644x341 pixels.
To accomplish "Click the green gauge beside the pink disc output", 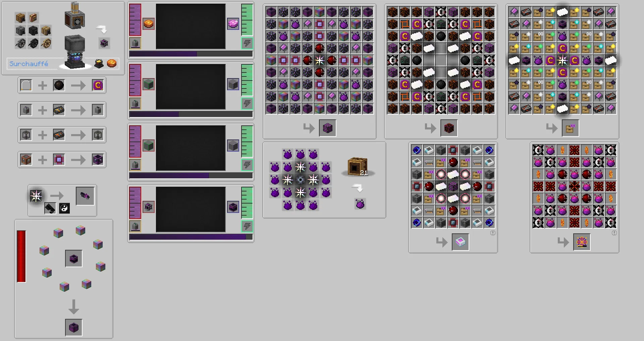I will pyautogui.click(x=247, y=20).
